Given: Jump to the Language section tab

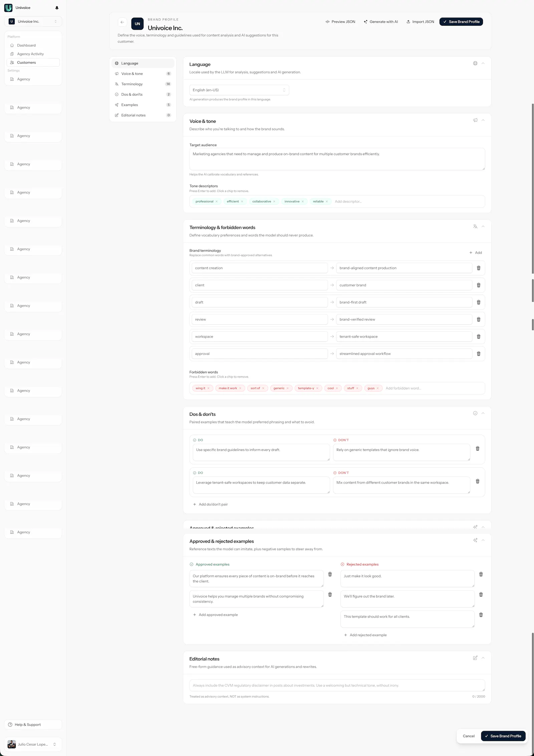Looking at the screenshot, I should (143, 63).
